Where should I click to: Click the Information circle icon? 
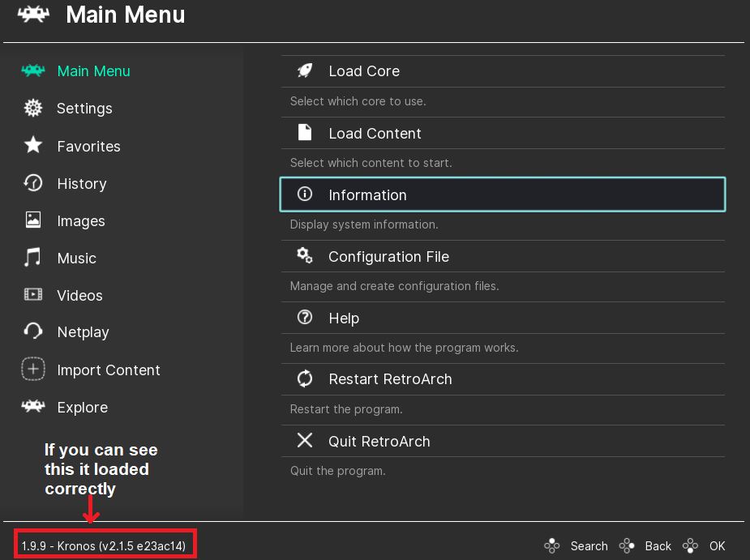pos(305,195)
